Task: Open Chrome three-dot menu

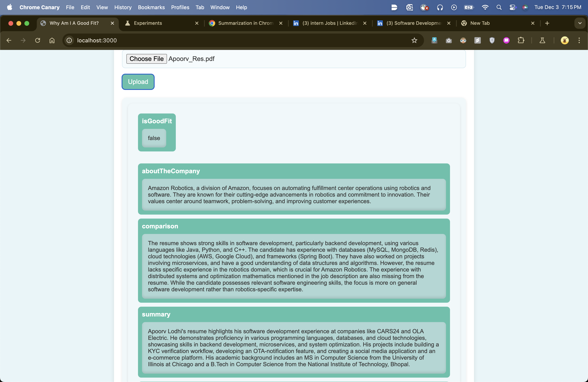Action: point(579,40)
